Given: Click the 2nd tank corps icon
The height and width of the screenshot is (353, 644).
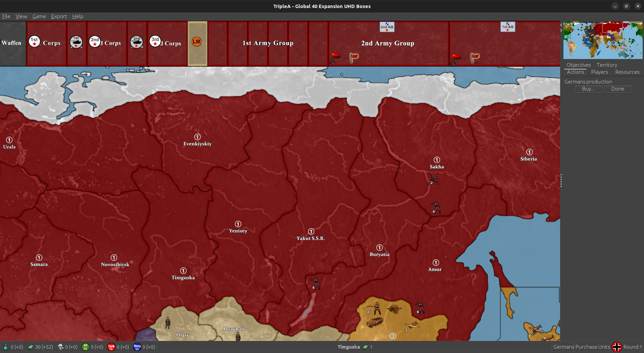Looking at the screenshot, I should [137, 42].
